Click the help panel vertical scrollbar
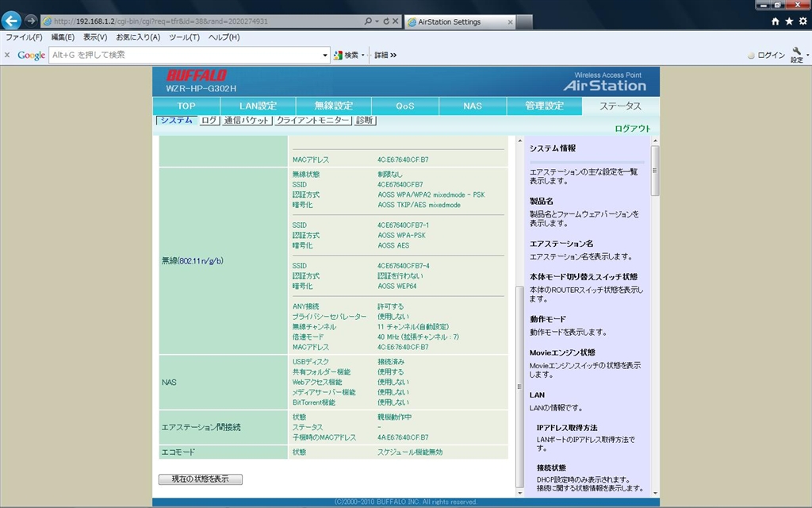This screenshot has height=508, width=812. point(655,317)
